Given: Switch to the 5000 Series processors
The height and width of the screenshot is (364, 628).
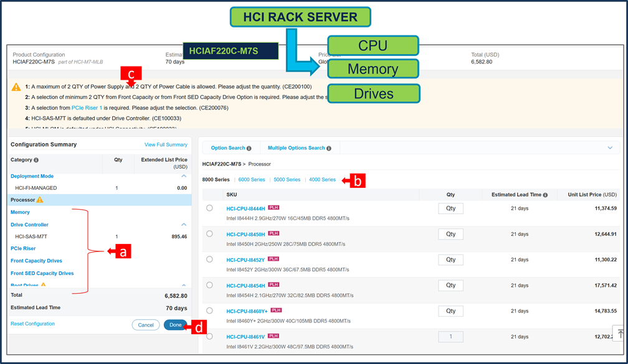Looking at the screenshot, I should [x=287, y=180].
